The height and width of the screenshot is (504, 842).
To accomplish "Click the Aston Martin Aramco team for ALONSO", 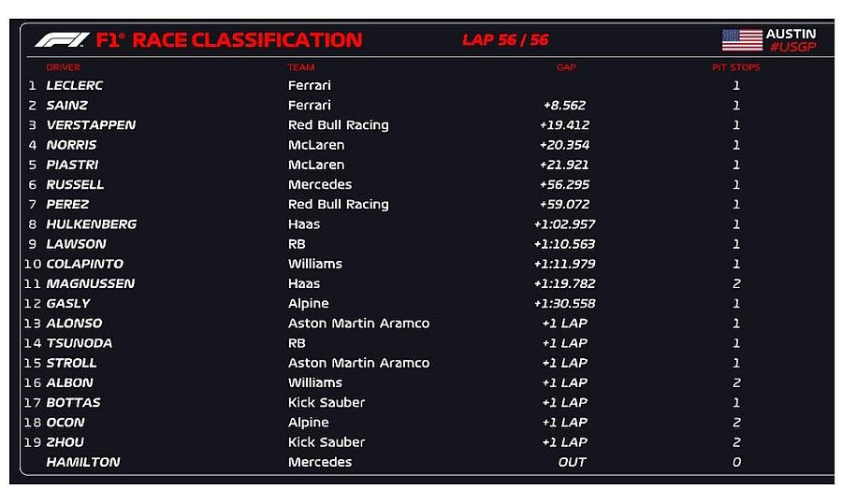I will pyautogui.click(x=358, y=324).
